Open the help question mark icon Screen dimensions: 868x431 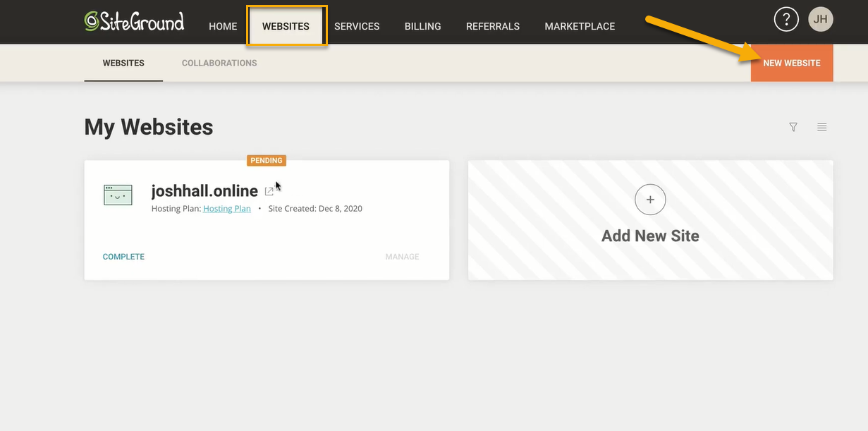[786, 20]
